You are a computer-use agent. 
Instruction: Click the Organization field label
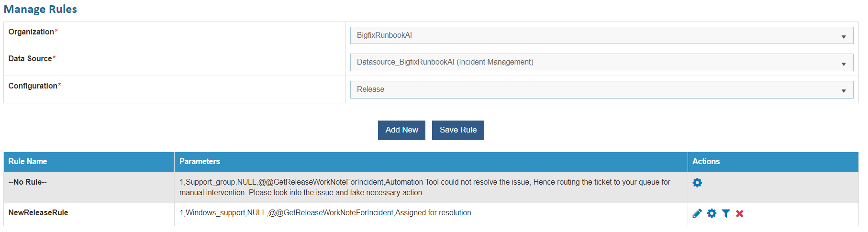click(31, 32)
